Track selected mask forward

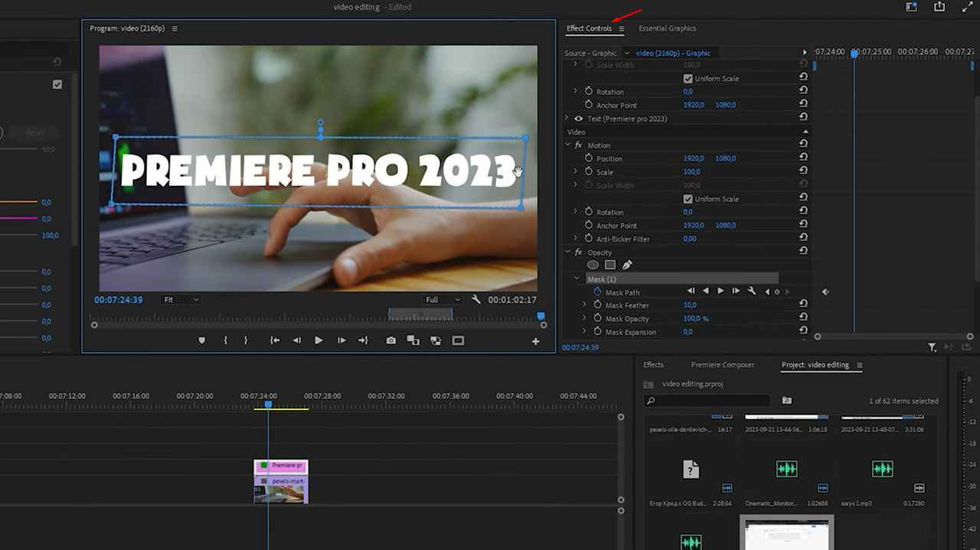[720, 291]
